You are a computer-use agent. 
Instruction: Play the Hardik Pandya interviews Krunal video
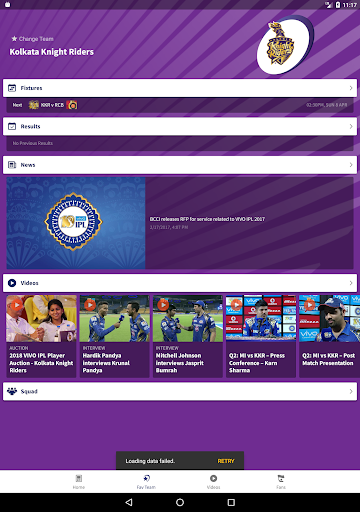[114, 336]
